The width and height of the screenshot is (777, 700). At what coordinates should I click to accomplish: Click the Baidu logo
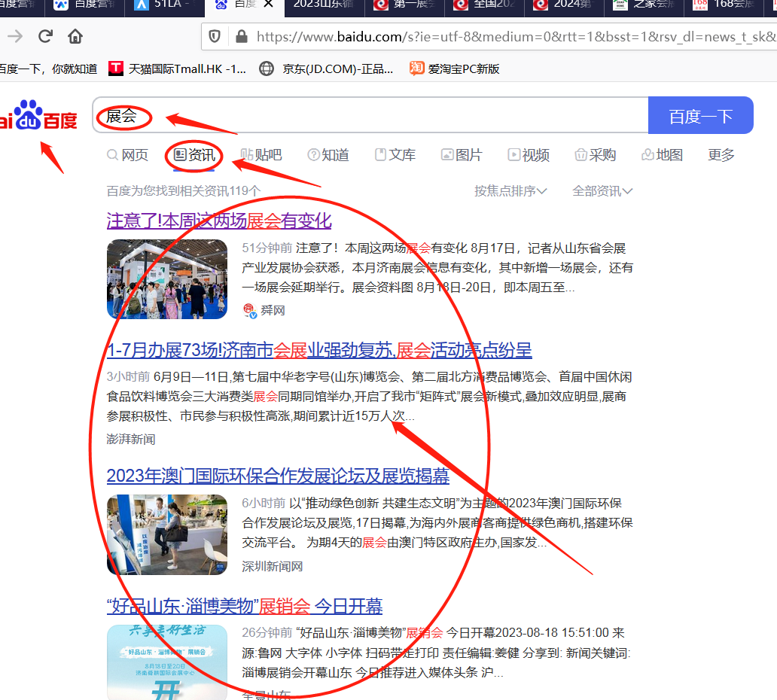(38, 115)
